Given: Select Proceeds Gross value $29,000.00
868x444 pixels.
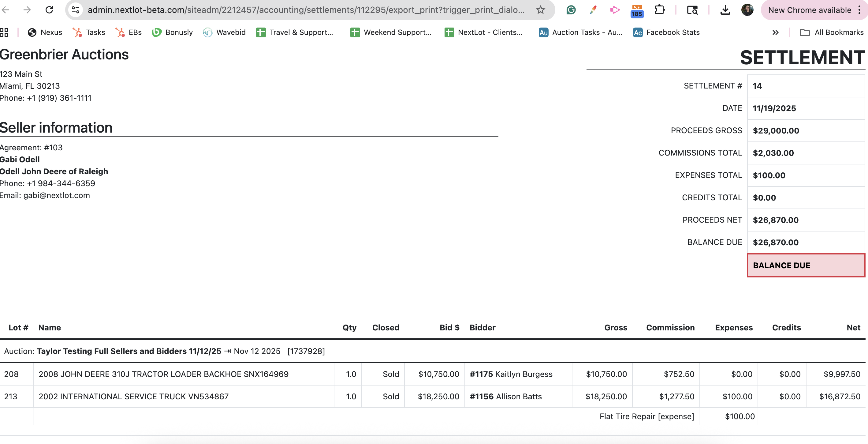Looking at the screenshot, I should (776, 130).
